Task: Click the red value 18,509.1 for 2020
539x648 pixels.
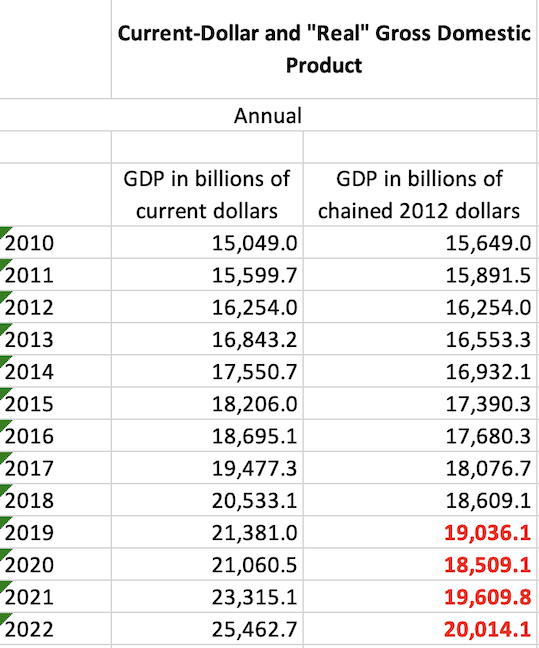Action: [x=420, y=565]
